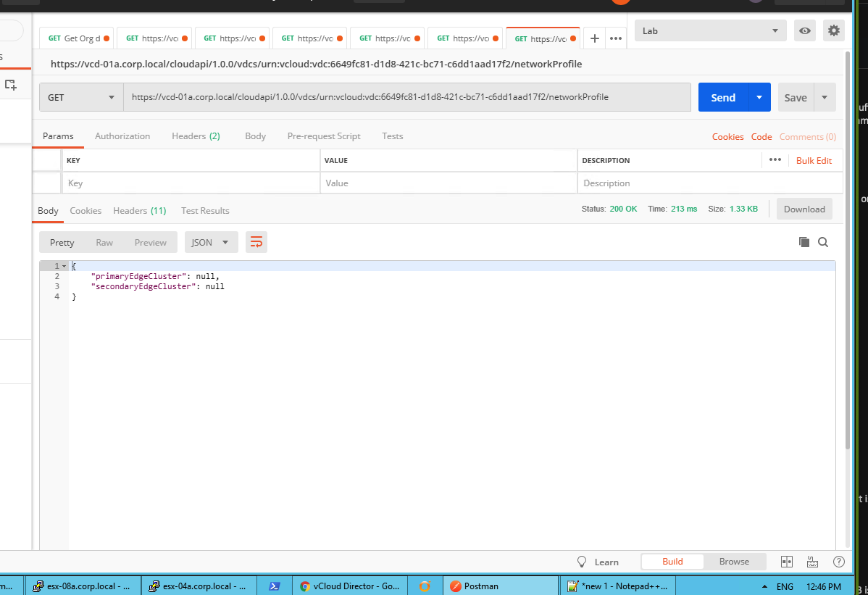Open help question mark icon

click(x=839, y=562)
